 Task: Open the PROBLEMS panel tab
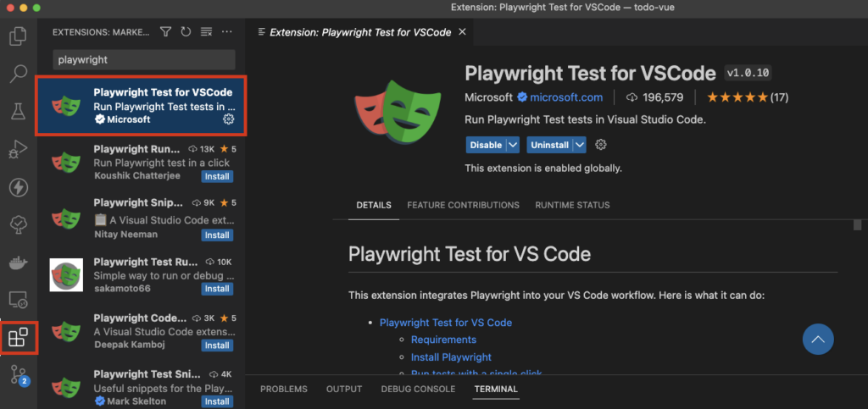coord(284,390)
